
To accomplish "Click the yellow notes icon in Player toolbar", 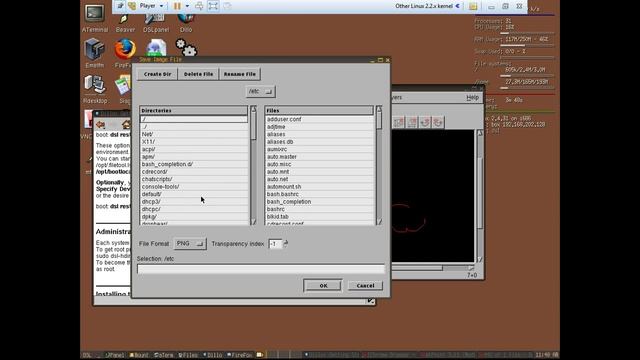I will point(473,6).
